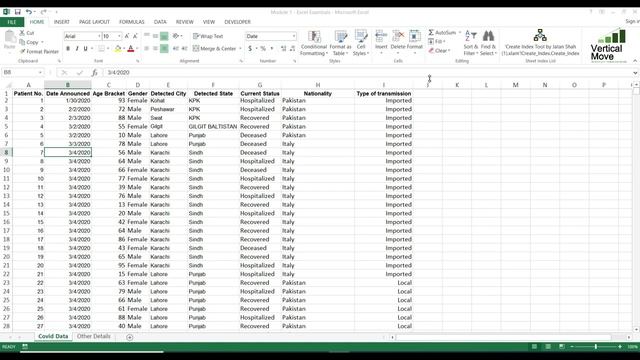Click the yellow Fill Color swatch
The height and width of the screenshot is (360, 640).
(118, 49)
